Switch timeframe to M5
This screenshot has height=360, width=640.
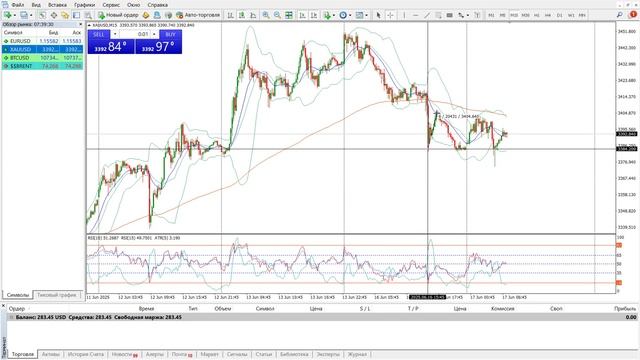(x=502, y=15)
